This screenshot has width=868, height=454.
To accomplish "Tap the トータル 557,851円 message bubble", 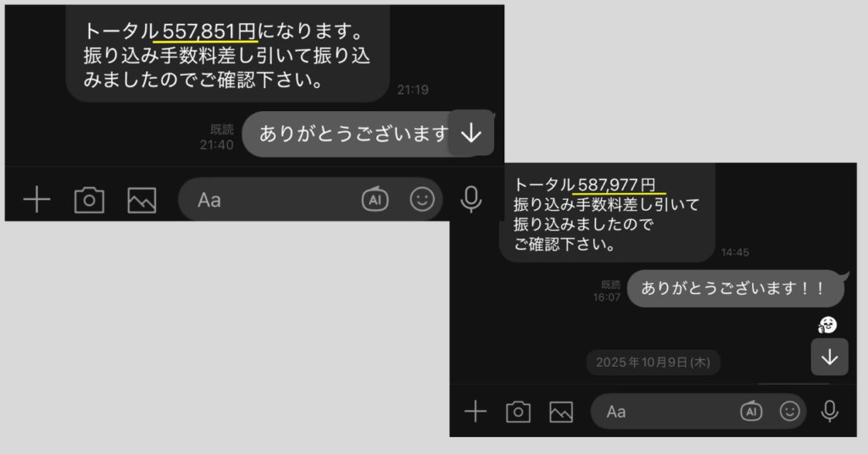I will (227, 53).
